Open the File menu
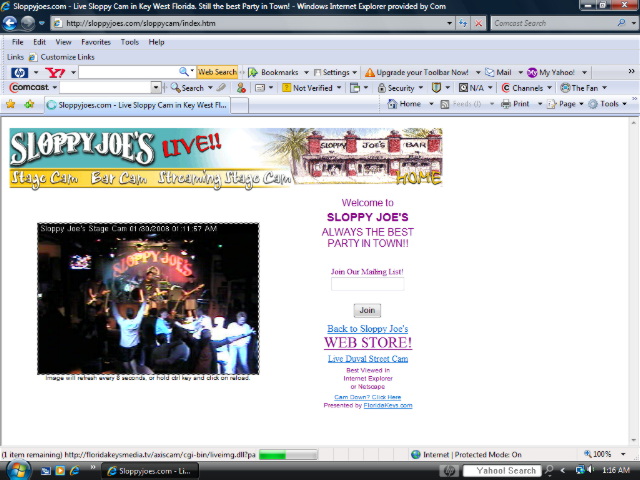Viewport: 640px width, 480px height. tap(18, 42)
